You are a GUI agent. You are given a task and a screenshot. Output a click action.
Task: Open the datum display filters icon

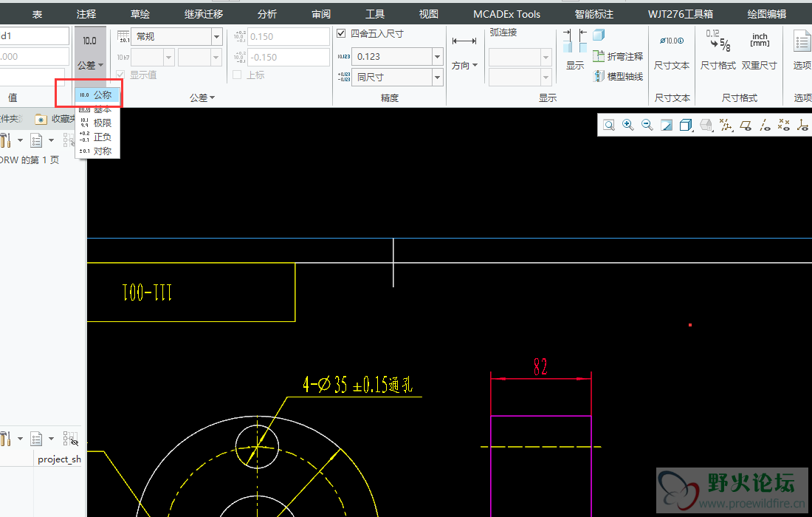point(726,125)
